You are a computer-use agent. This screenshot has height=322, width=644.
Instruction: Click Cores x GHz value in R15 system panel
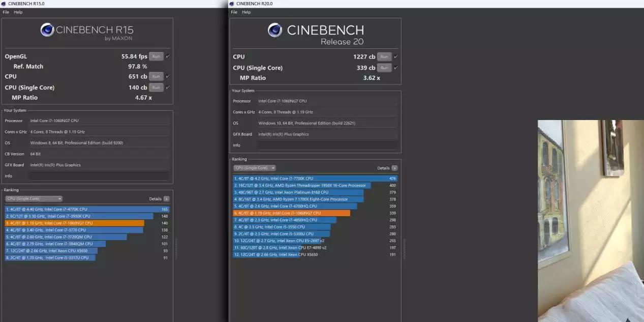point(99,132)
